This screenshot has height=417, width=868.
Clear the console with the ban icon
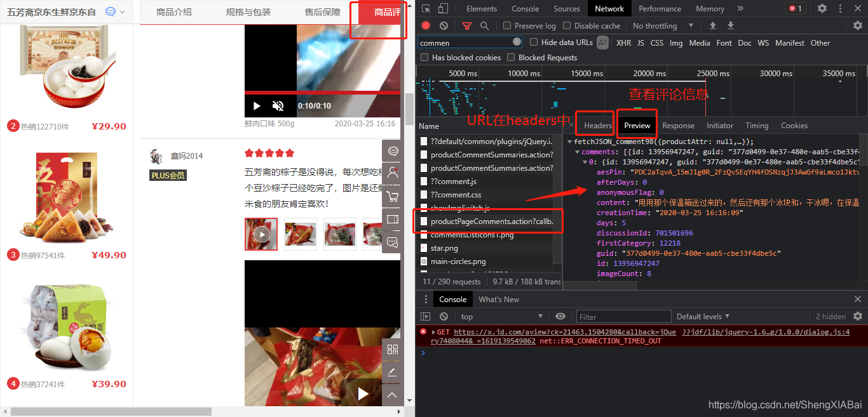click(x=444, y=316)
